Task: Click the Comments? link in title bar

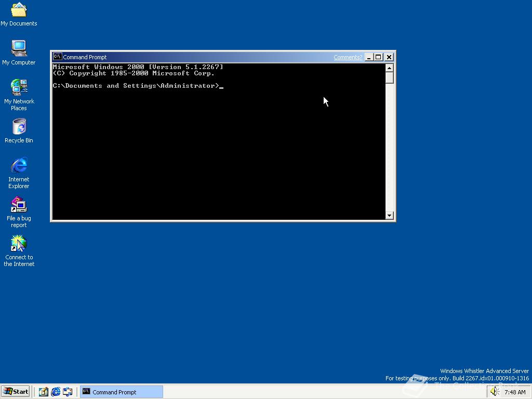Action: click(x=348, y=57)
